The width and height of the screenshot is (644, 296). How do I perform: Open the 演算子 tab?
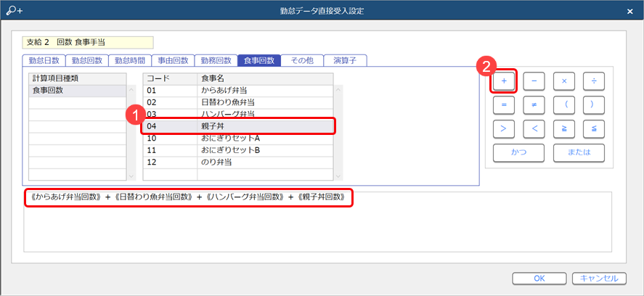pos(346,61)
